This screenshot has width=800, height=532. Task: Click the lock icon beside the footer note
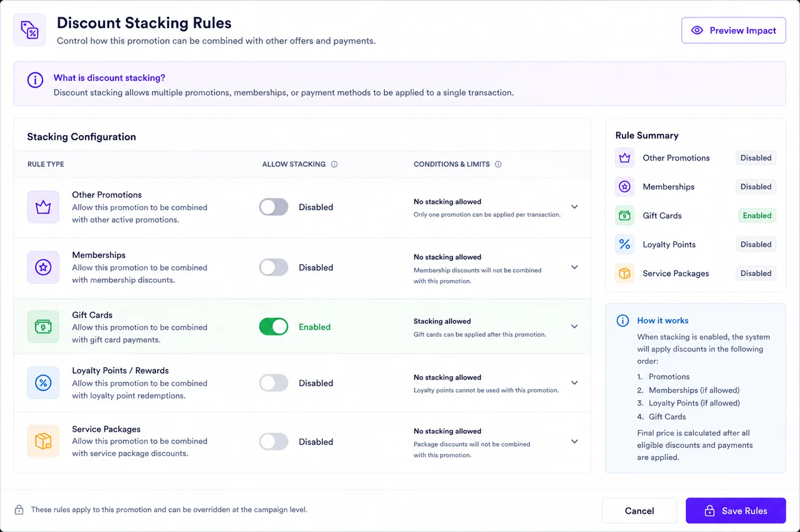click(x=19, y=510)
